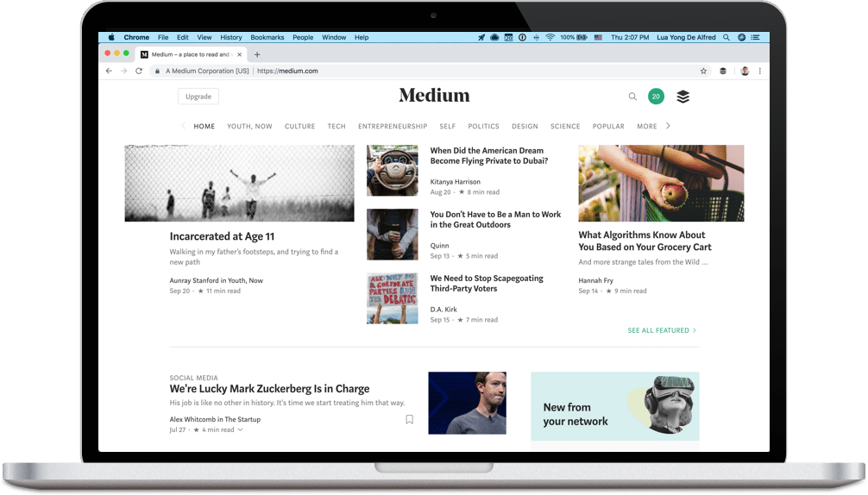
Task: Star the page in the address bar
Action: tap(703, 71)
